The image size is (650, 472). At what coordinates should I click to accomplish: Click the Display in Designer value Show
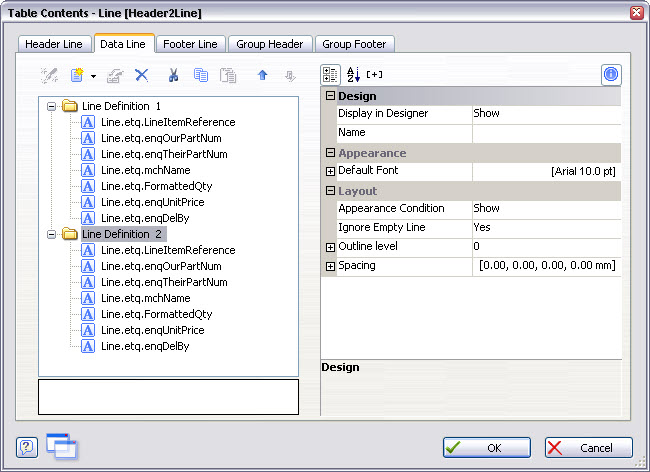pyautogui.click(x=546, y=114)
